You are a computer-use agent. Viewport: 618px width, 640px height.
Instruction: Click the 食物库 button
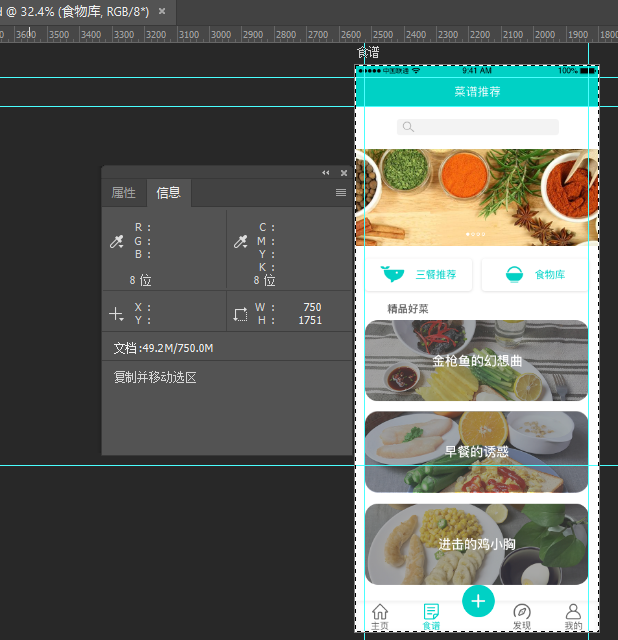[535, 275]
